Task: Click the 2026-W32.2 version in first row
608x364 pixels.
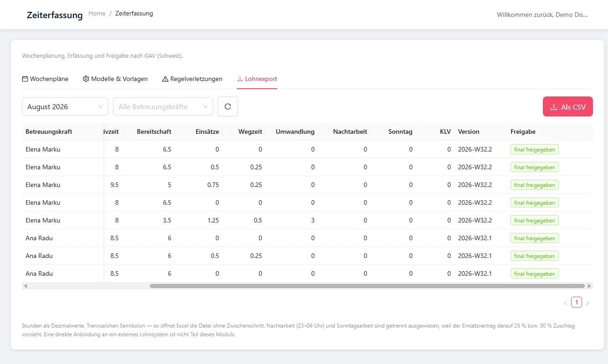Action: 475,149
